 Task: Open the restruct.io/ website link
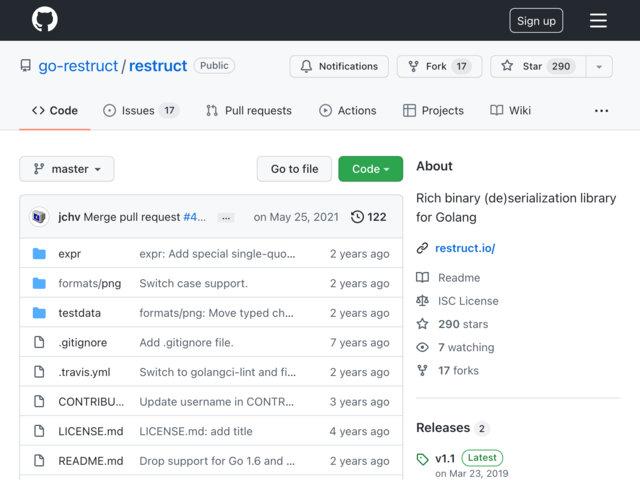(465, 248)
